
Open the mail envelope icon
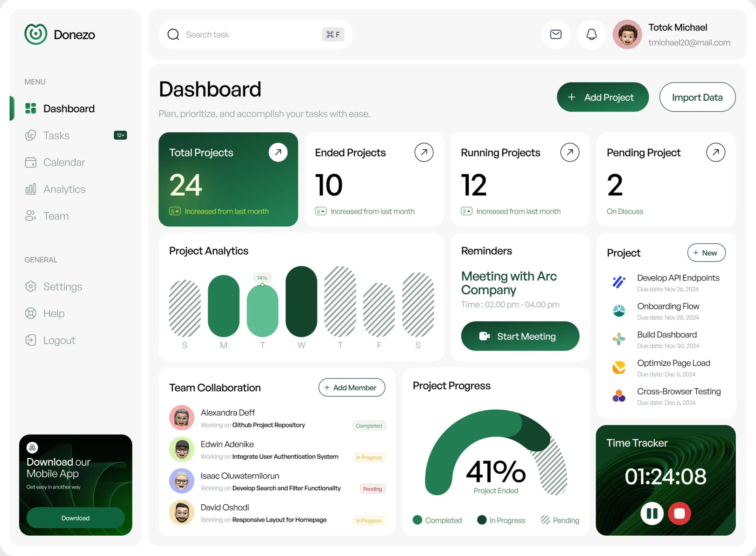tap(555, 34)
